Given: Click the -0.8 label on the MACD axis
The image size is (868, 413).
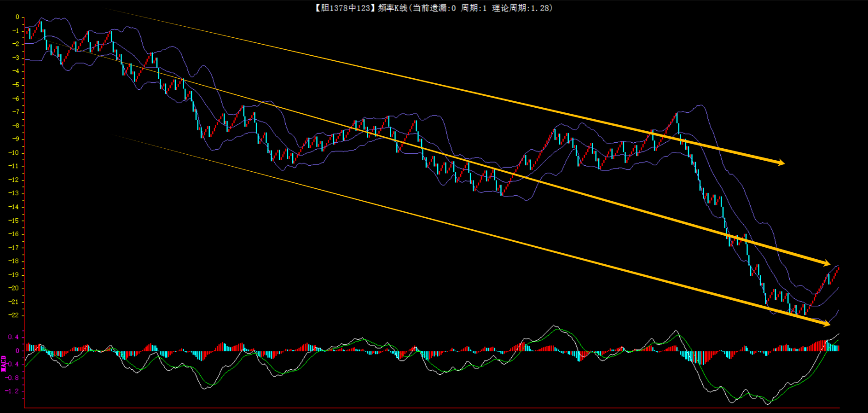Looking at the screenshot, I should point(12,378).
